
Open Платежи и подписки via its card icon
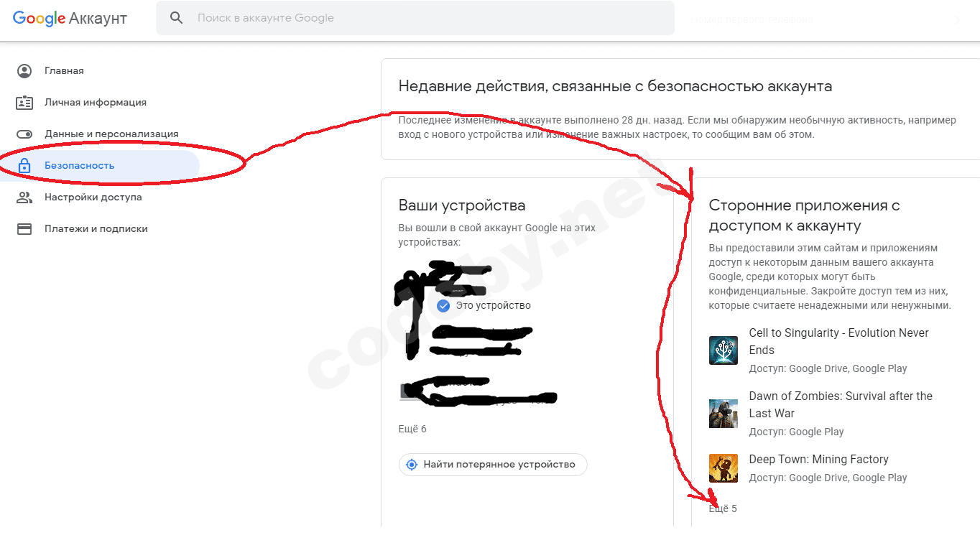coord(24,228)
